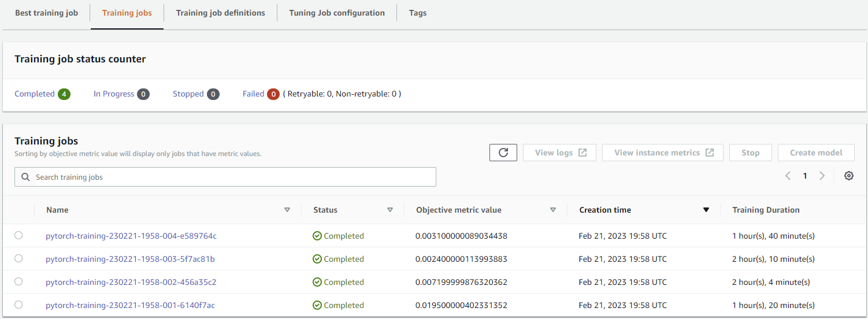Switch to the Tags tab
Screen dimensions: 868x319
click(418, 13)
